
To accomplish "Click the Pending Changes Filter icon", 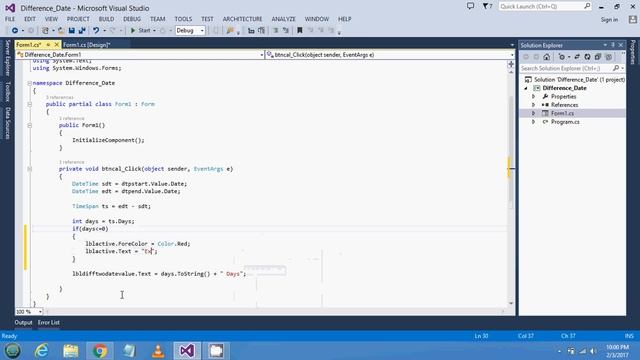I will click(x=563, y=57).
